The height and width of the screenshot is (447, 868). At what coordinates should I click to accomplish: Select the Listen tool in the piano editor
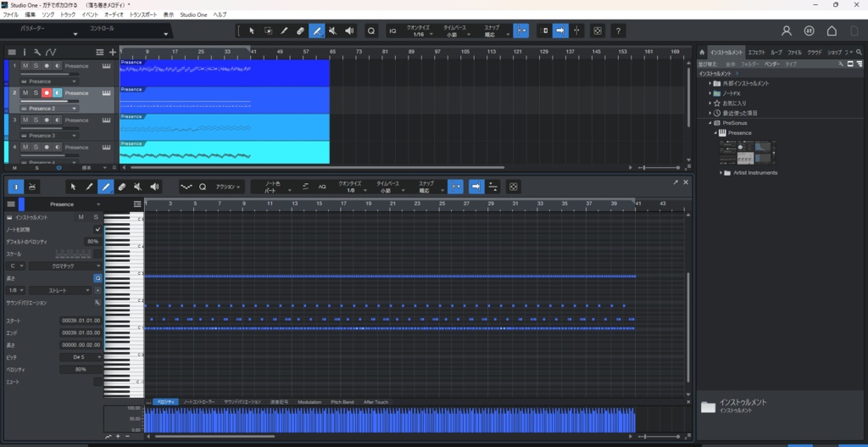(x=154, y=187)
